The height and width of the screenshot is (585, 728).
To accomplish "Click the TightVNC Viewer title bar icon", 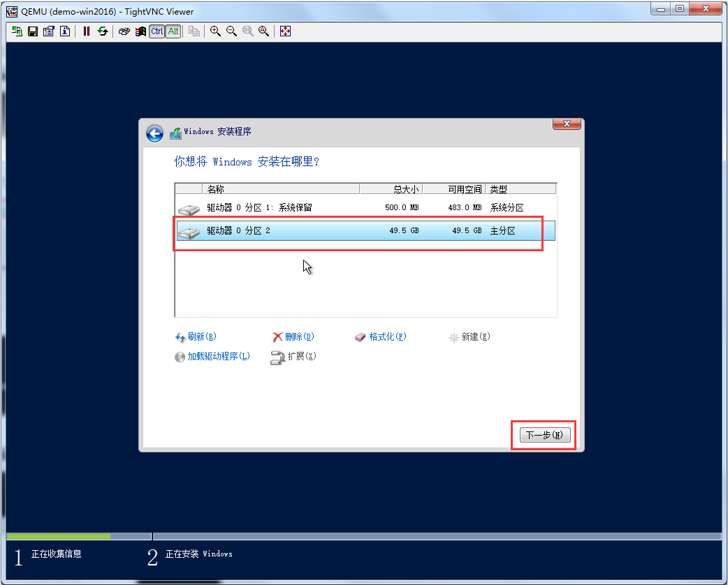I will (x=12, y=11).
